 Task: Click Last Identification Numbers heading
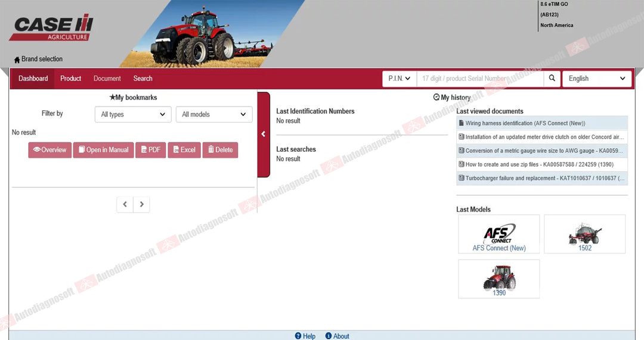tap(315, 111)
